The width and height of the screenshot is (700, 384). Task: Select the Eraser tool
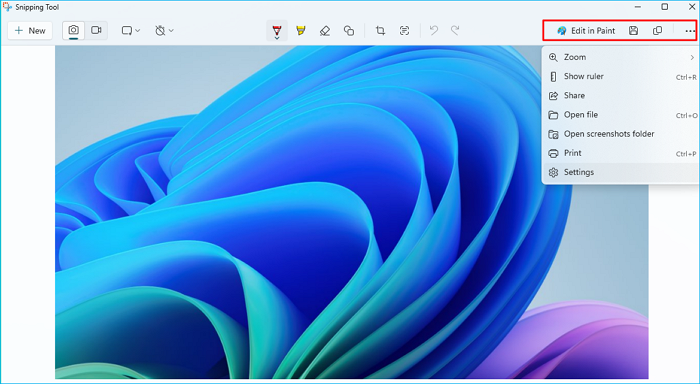click(325, 30)
